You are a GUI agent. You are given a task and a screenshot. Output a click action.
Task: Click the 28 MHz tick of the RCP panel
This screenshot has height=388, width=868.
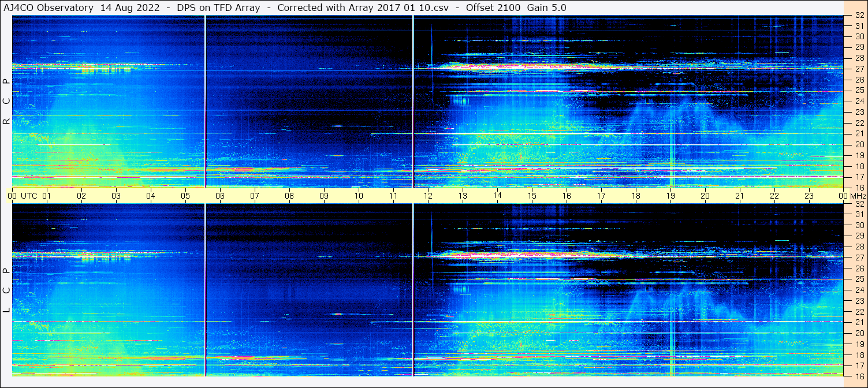click(x=859, y=58)
